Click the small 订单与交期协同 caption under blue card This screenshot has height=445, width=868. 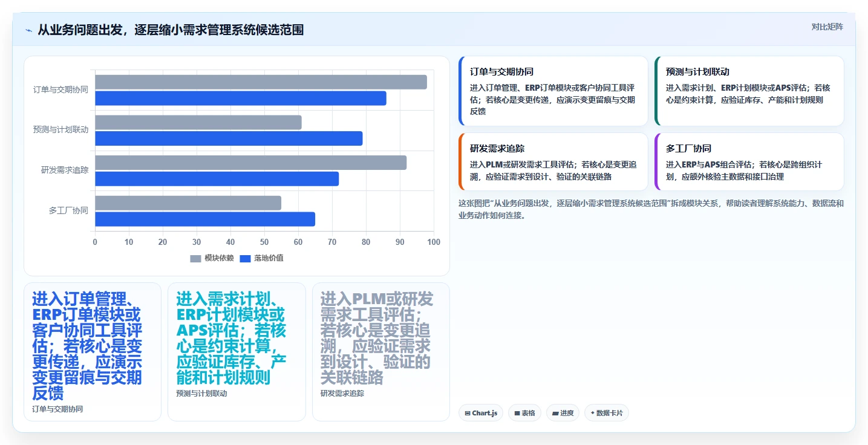pyautogui.click(x=57, y=409)
